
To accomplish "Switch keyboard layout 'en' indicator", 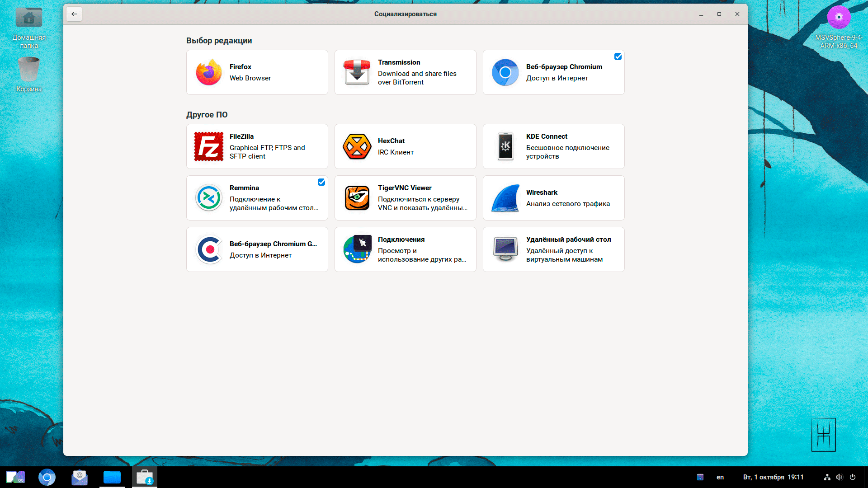I will coord(720,477).
